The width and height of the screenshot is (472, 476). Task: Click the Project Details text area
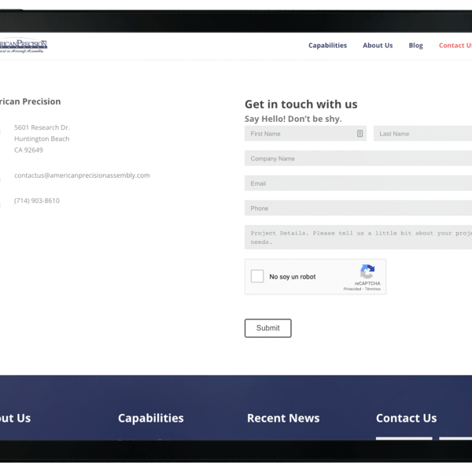(358, 238)
